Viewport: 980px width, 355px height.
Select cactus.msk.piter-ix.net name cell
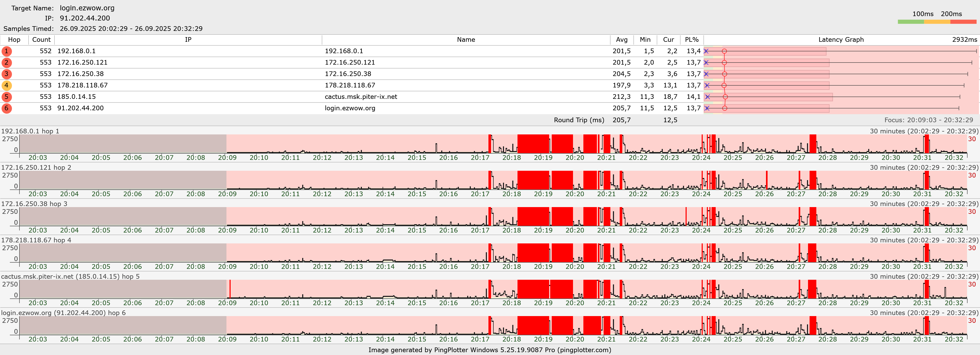[361, 97]
